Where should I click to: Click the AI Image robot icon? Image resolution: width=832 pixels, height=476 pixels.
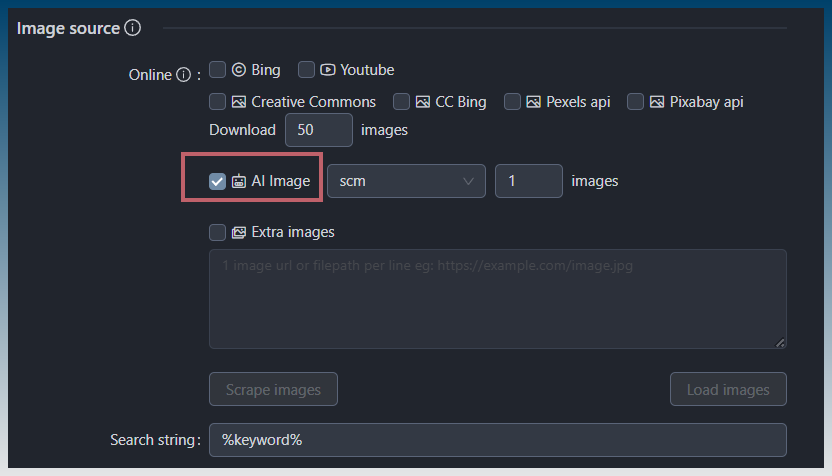[x=239, y=181]
